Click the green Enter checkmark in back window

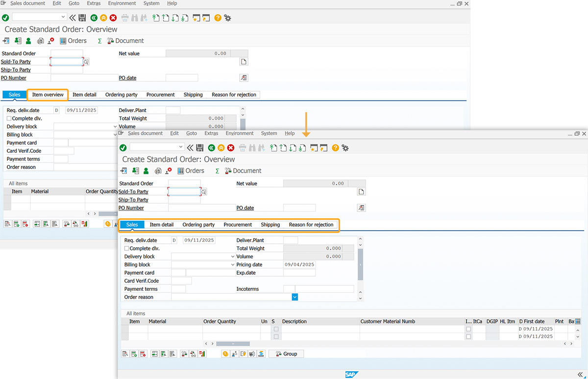tap(5, 18)
